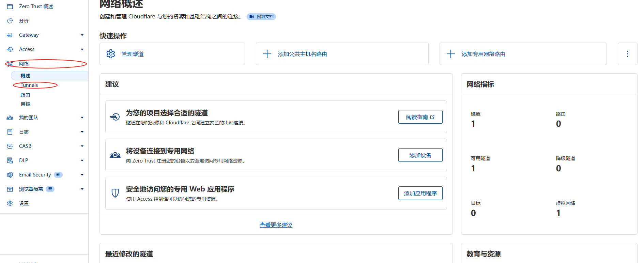Click 添加专用网络路由 quick action
The height and width of the screenshot is (263, 644).
(x=523, y=54)
